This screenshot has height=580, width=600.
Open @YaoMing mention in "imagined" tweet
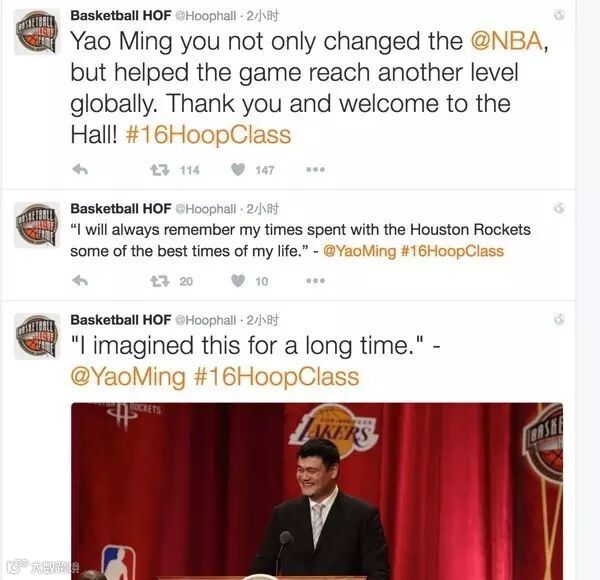coord(128,377)
